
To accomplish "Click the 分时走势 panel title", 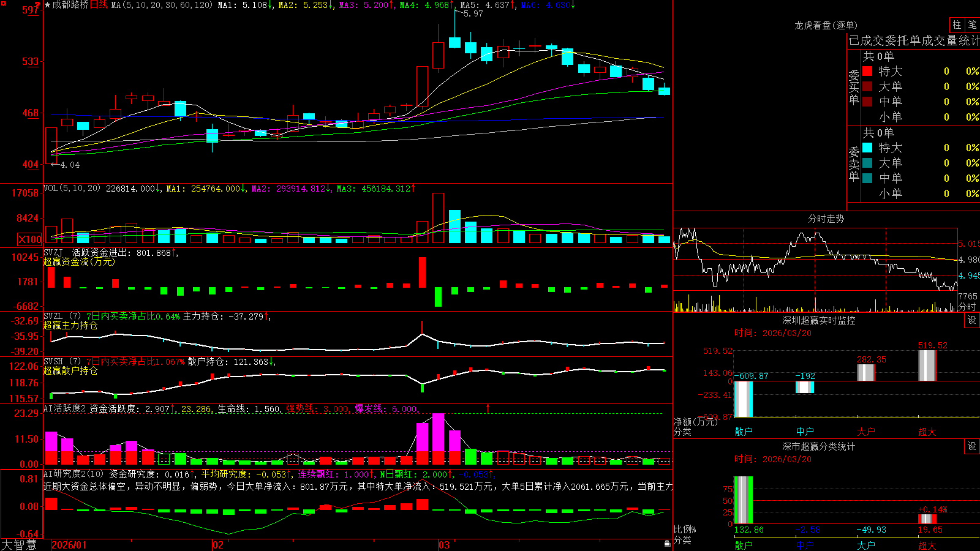I will point(826,219).
